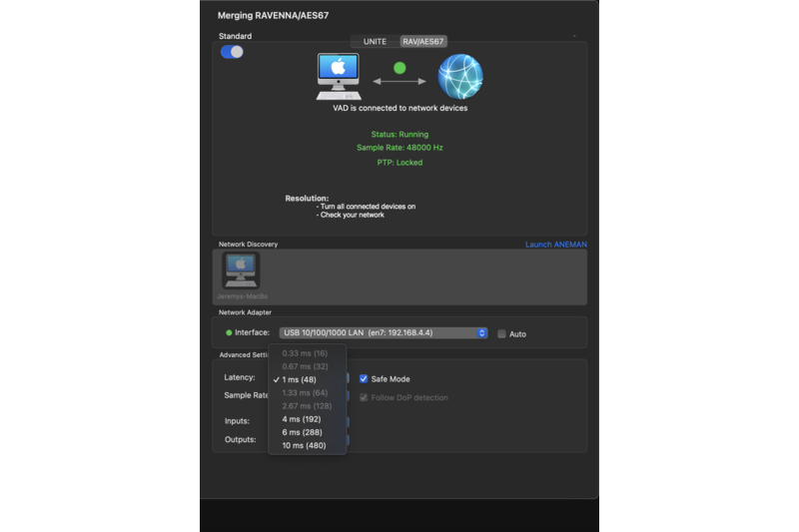The image size is (799, 532).
Task: Toggle the Follow DoP detection checkbox
Action: [364, 397]
